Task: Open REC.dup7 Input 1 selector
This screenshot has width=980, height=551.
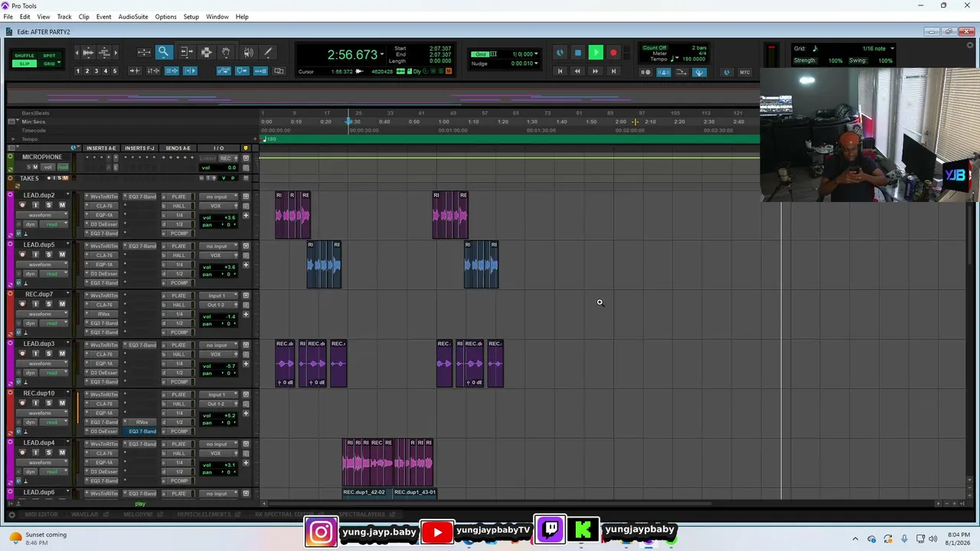Action: pyautogui.click(x=218, y=295)
